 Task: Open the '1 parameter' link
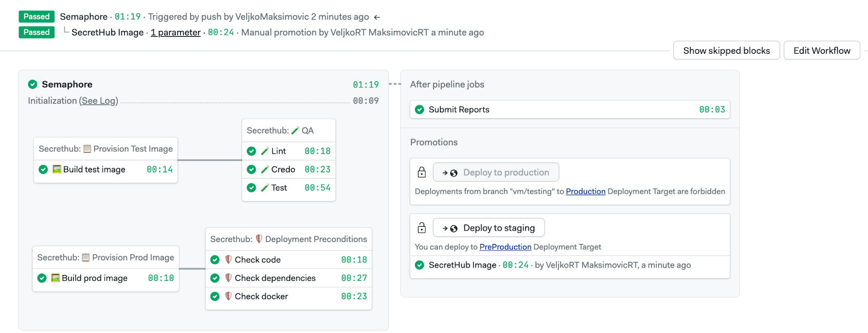coord(176,33)
